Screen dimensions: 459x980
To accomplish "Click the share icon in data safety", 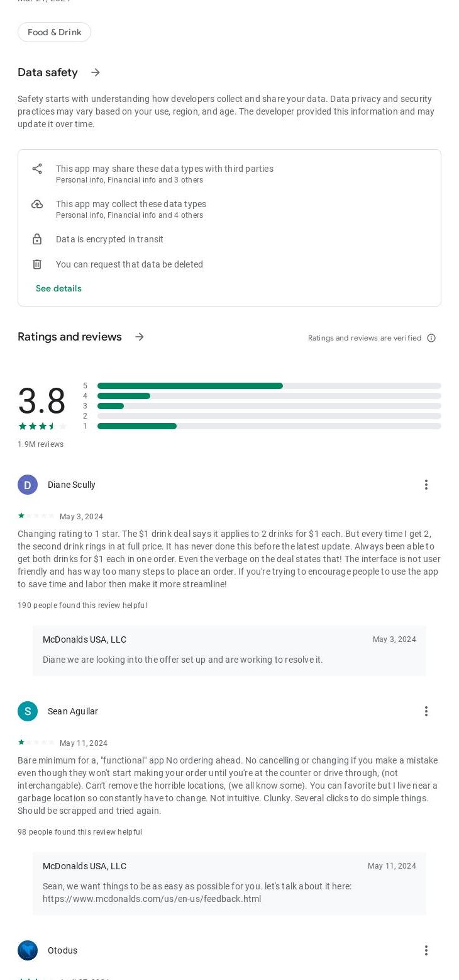I will tap(37, 169).
